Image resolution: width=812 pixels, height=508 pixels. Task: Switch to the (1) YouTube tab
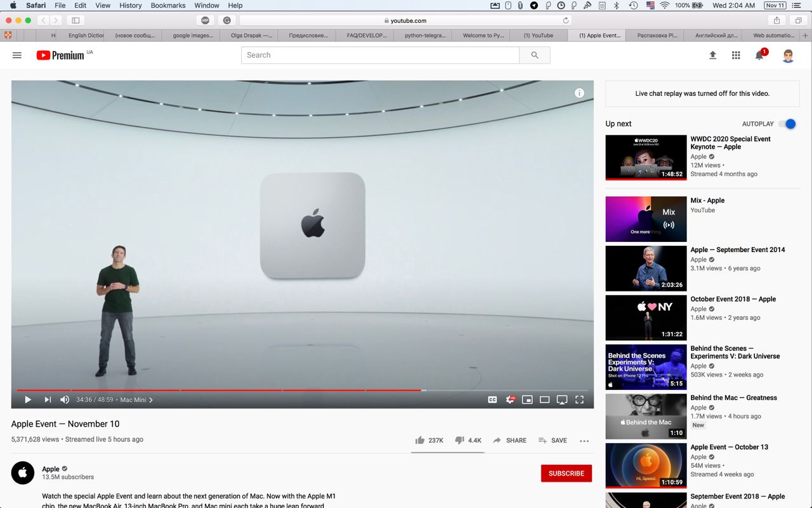click(538, 36)
